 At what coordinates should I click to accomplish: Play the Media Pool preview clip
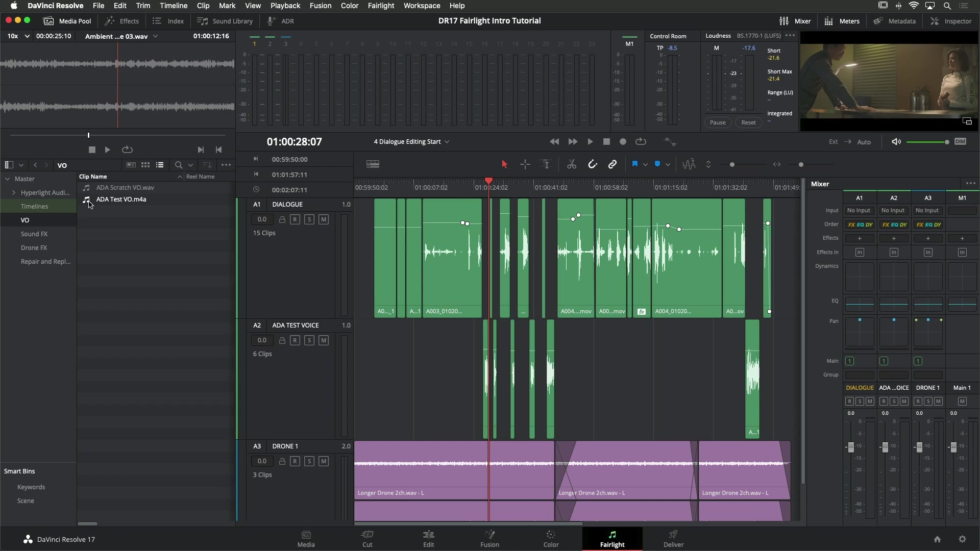click(x=107, y=150)
